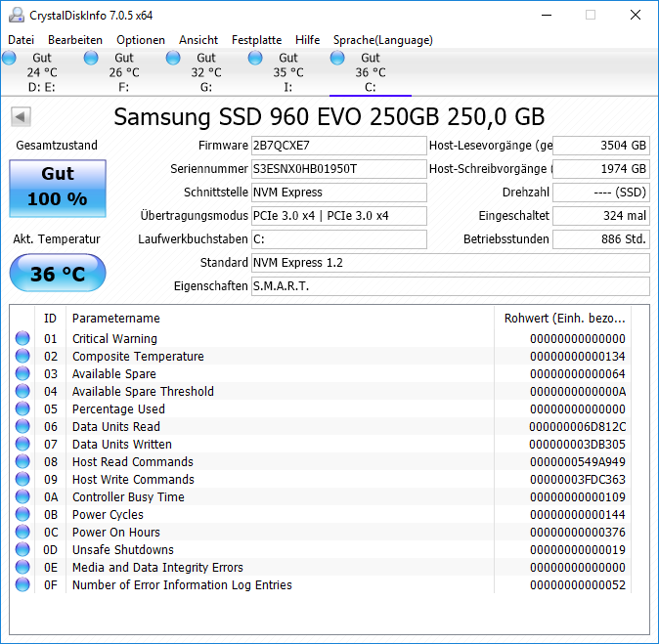The image size is (659, 644).
Task: Click raw value 00000000000019 of Unsafe Shutdowns
Action: [x=578, y=550]
